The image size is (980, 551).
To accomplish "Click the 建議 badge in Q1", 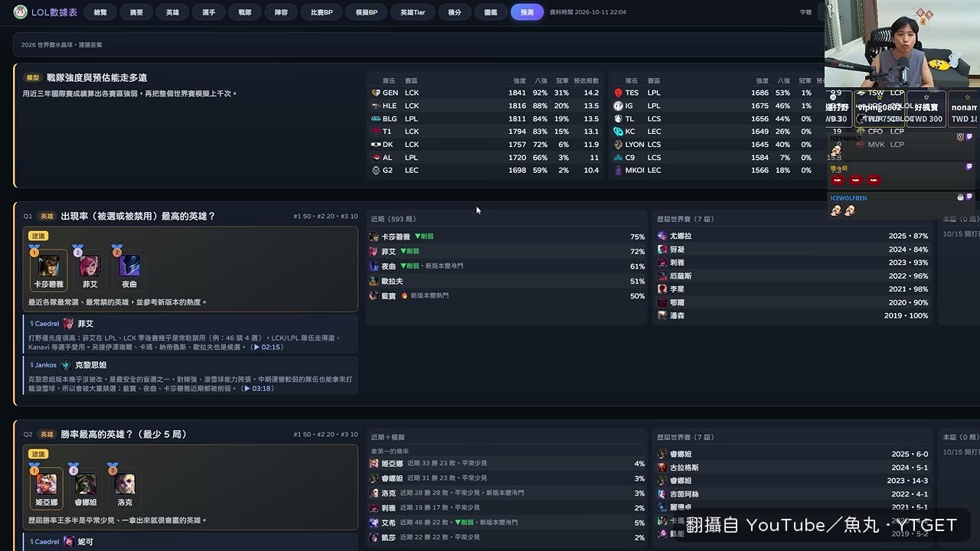I will point(38,236).
